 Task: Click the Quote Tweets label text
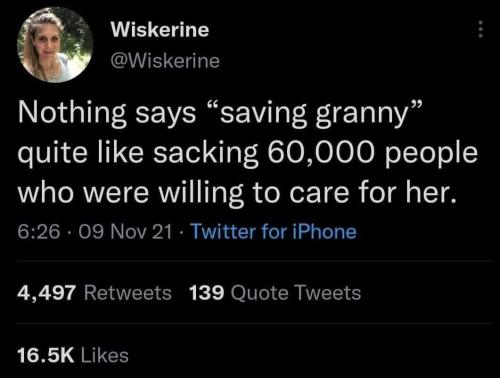[x=296, y=293]
